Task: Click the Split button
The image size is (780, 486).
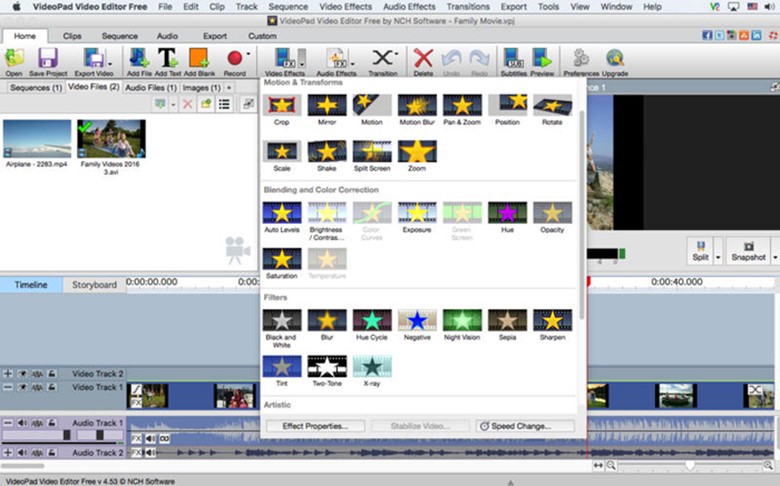Action: (700, 251)
